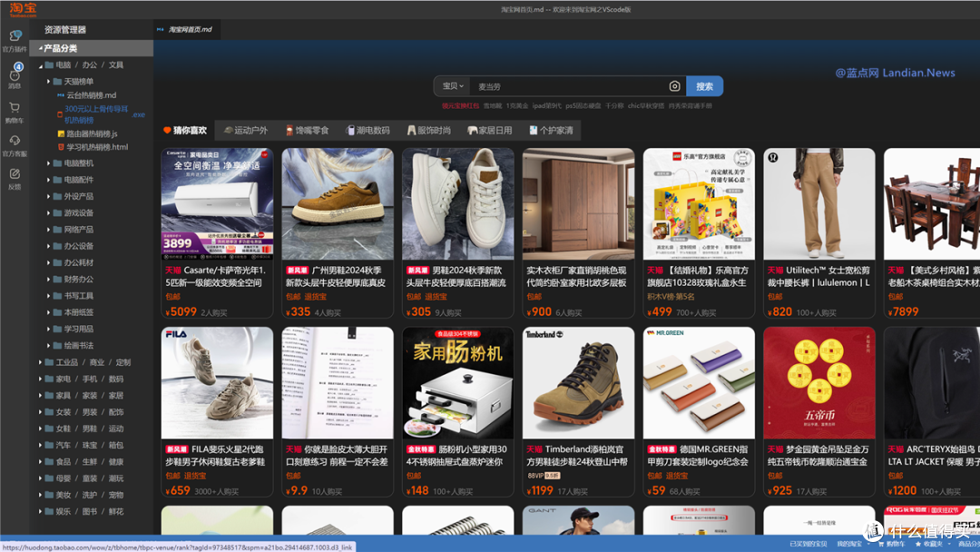Click the 电脑 / 办公 / 文具 folder icon
Screen dimensions: 980x552
coord(49,65)
